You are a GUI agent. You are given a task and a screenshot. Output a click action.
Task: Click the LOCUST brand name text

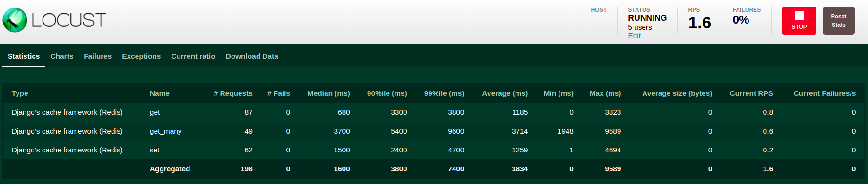[x=69, y=20]
